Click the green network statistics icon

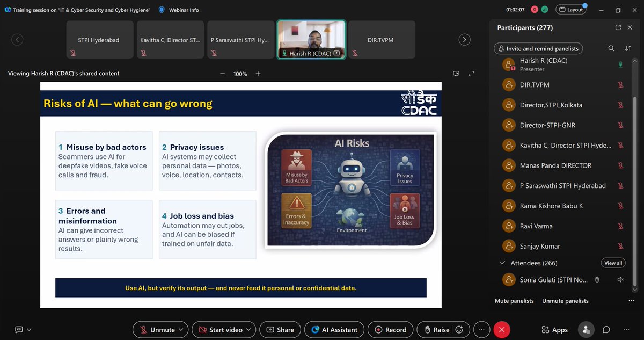(545, 9)
